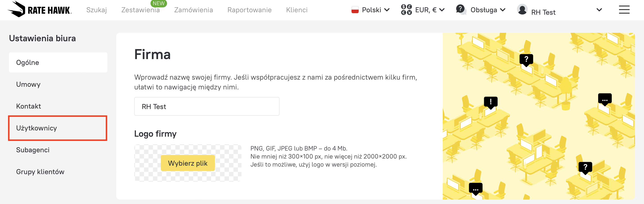Screen dimensions: 644x204
Task: Click the Rate Hawk logo
Action: point(40,10)
